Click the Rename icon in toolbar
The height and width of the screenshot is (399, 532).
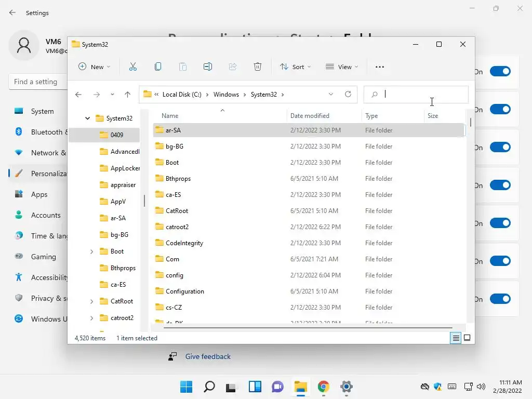pyautogui.click(x=208, y=67)
